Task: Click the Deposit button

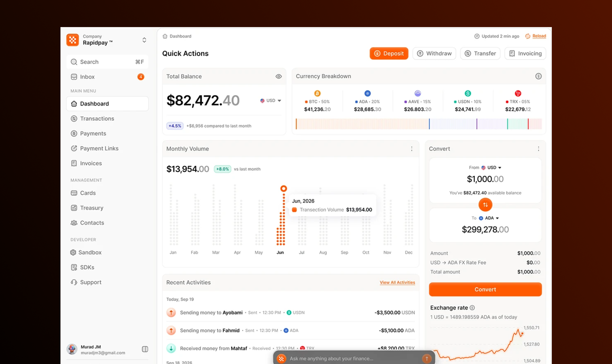Action: point(389,53)
